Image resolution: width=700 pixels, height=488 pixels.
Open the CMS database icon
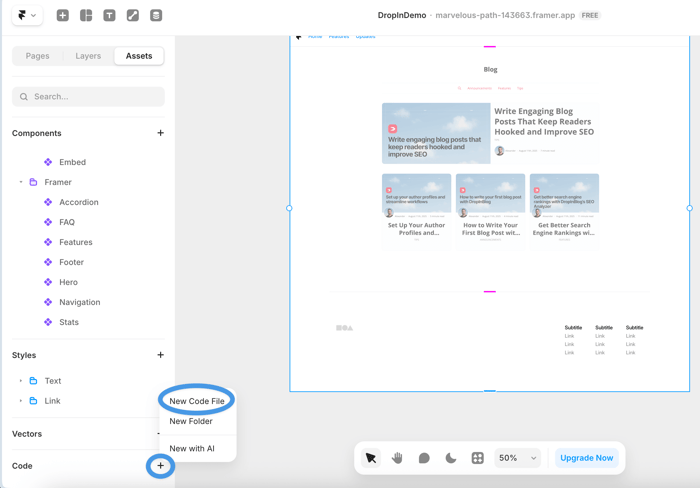click(x=156, y=15)
